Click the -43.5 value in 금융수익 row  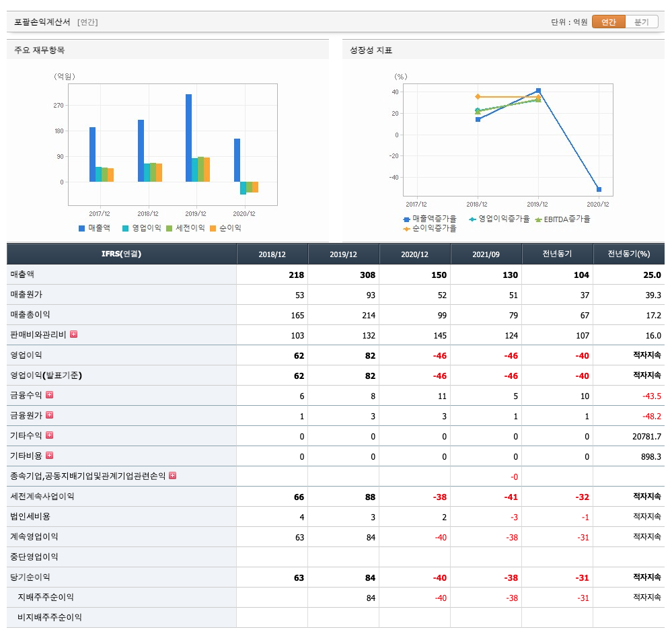(x=651, y=396)
